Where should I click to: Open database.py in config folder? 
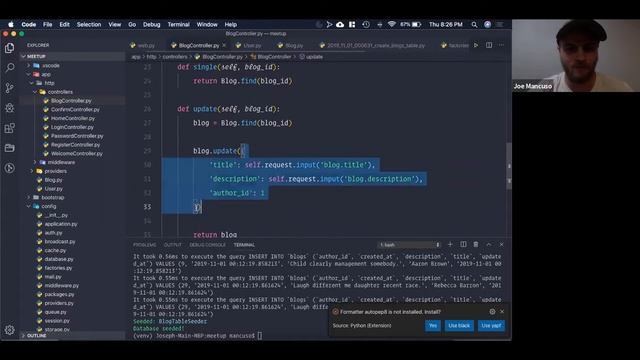[x=59, y=259]
